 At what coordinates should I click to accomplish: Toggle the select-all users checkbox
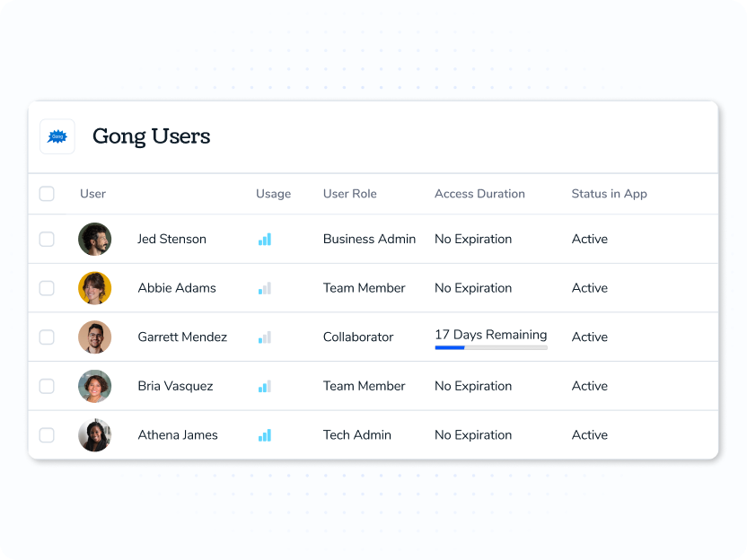(47, 194)
